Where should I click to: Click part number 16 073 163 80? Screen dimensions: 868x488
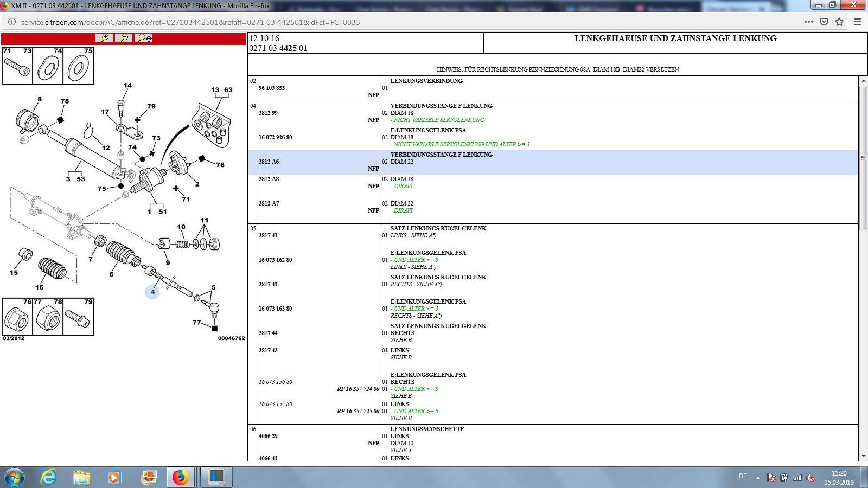275,309
